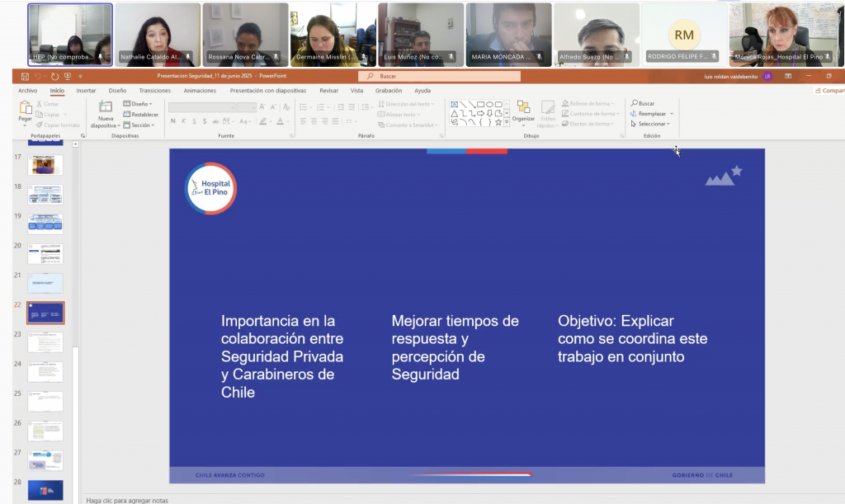The width and height of the screenshot is (845, 504).
Task: Switch to the Insertar tab
Action: click(x=86, y=91)
